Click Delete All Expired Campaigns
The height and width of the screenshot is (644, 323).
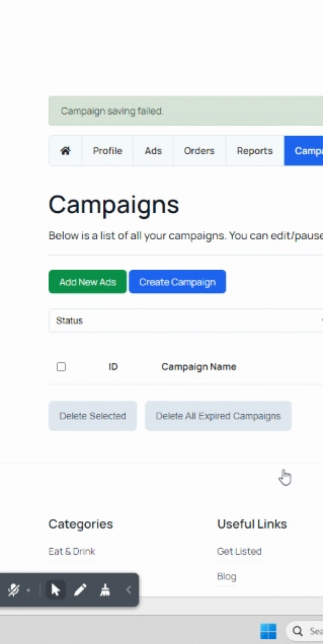(218, 416)
